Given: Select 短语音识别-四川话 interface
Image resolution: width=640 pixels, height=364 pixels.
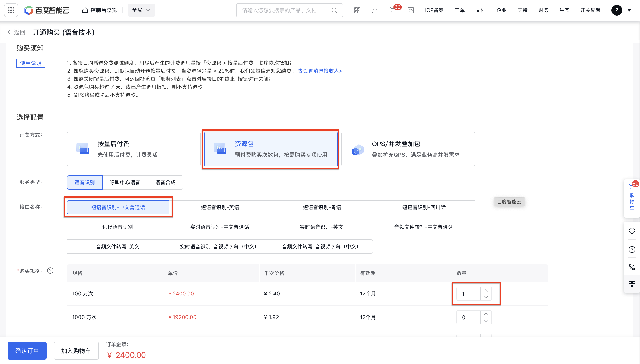Looking at the screenshot, I should pyautogui.click(x=424, y=207).
